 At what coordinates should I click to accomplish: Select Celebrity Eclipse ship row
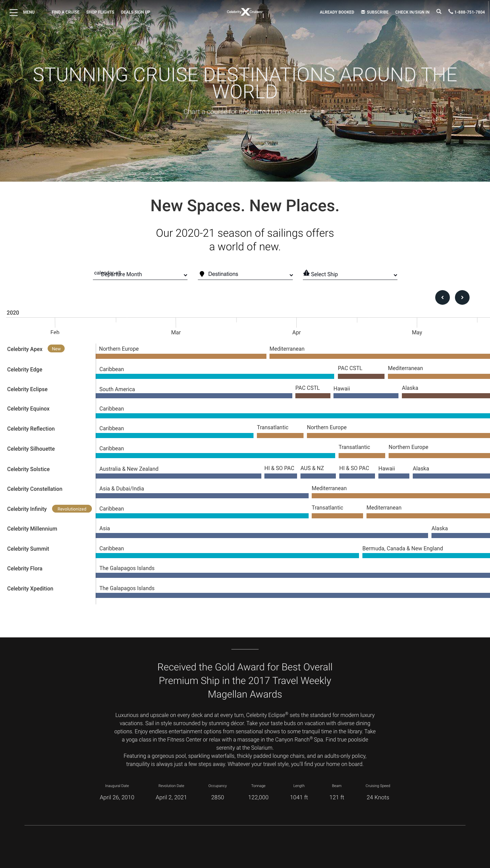(x=27, y=389)
